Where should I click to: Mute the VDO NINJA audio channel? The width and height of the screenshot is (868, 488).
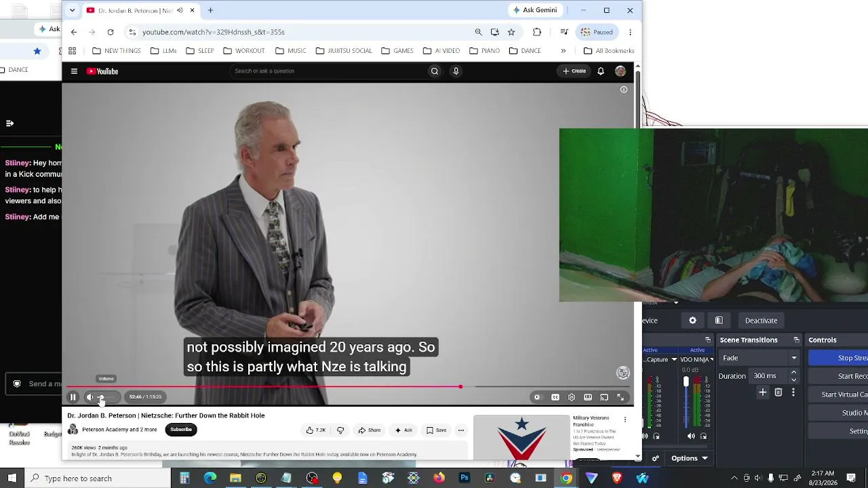coord(691,436)
